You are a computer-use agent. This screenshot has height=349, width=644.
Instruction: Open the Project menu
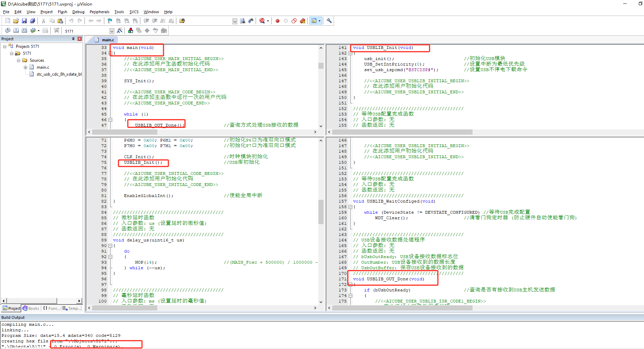(46, 12)
